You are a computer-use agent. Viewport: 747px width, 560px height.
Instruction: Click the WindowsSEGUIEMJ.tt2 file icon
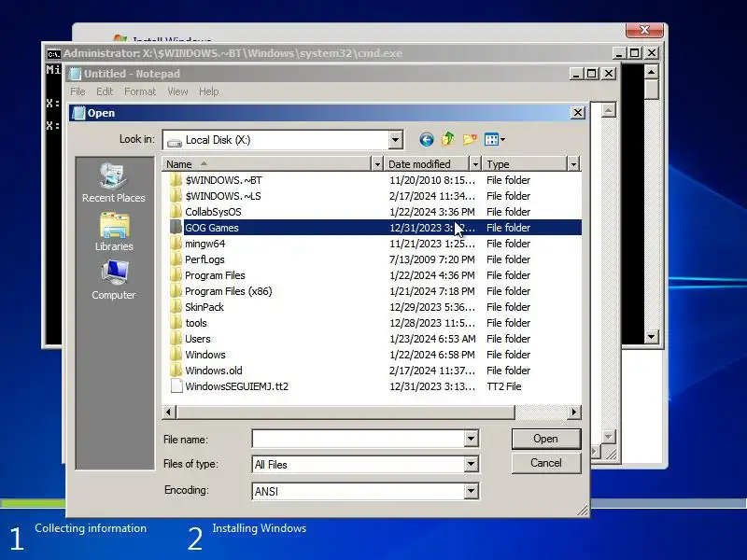176,386
